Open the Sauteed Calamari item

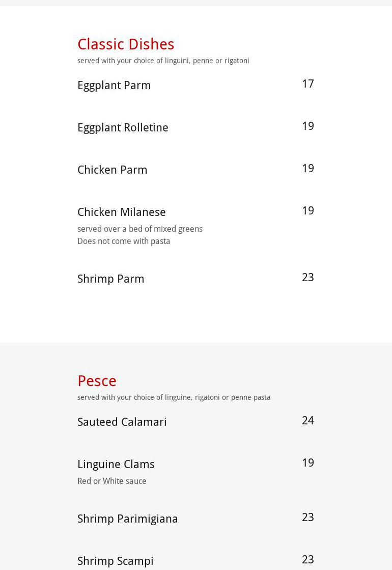pyautogui.click(x=122, y=422)
